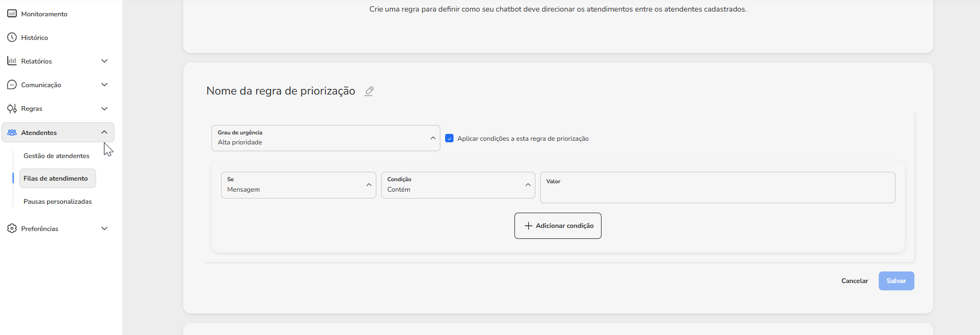The image size is (980, 335).
Task: Click the Aplicar condições a esta regra label
Action: pos(523,139)
